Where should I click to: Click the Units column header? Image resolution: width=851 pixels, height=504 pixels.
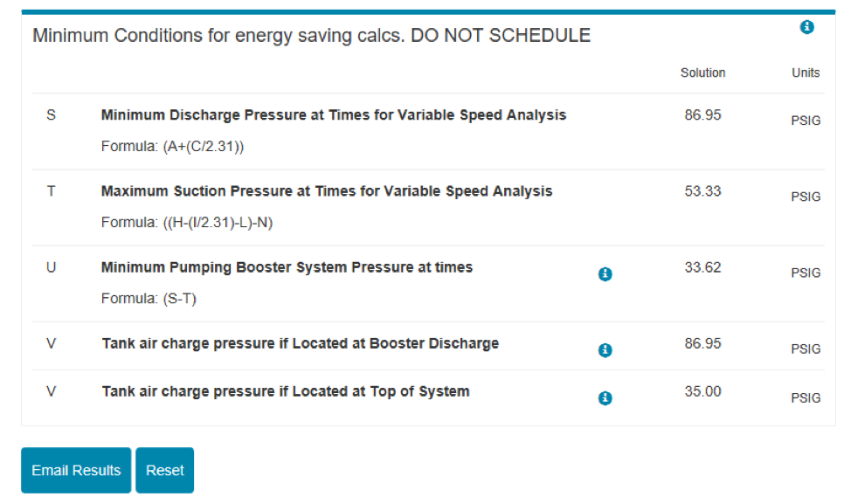point(806,72)
